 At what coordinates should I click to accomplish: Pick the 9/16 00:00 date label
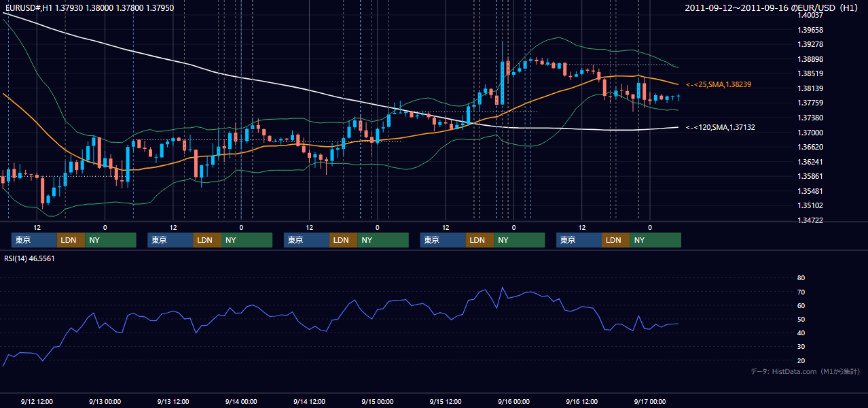point(513,401)
